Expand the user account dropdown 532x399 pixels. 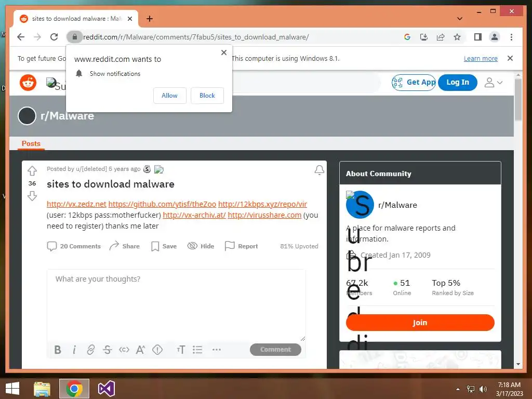[494, 83]
